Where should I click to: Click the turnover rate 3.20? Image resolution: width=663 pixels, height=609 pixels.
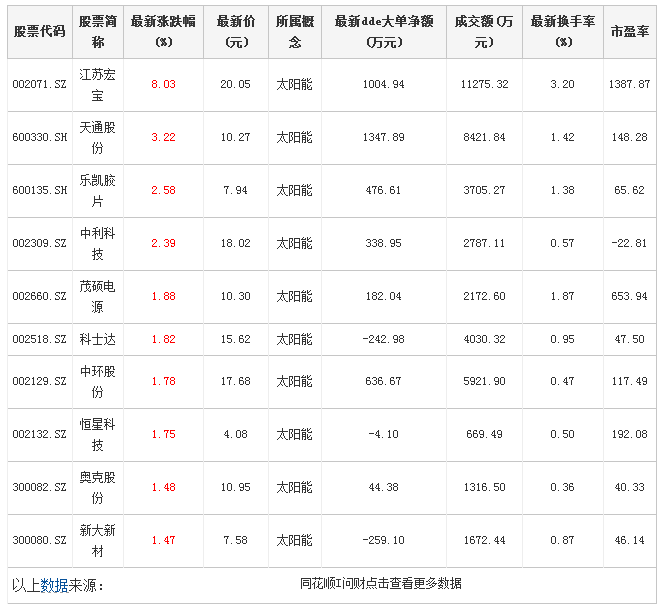[562, 84]
